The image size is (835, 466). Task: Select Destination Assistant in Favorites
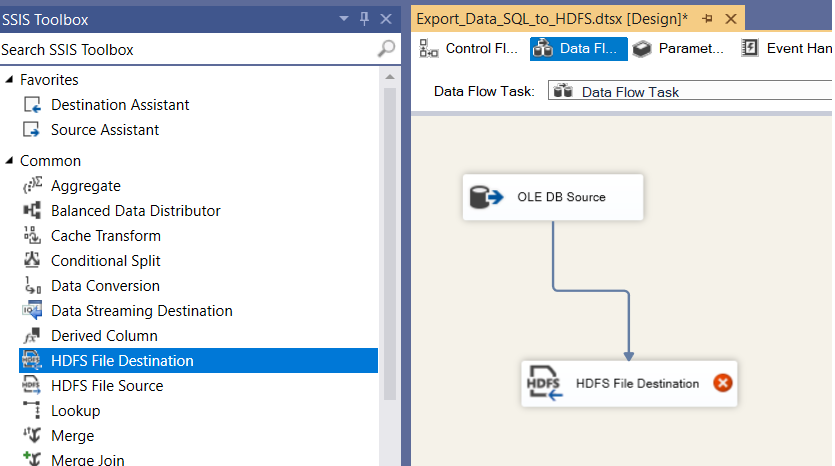[120, 105]
